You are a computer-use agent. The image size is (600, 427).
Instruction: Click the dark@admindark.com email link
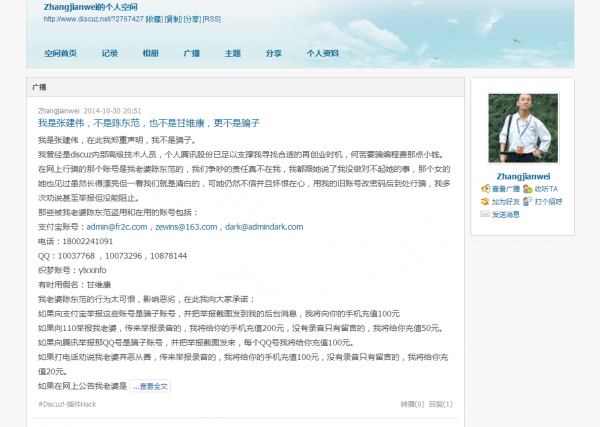[x=264, y=227]
